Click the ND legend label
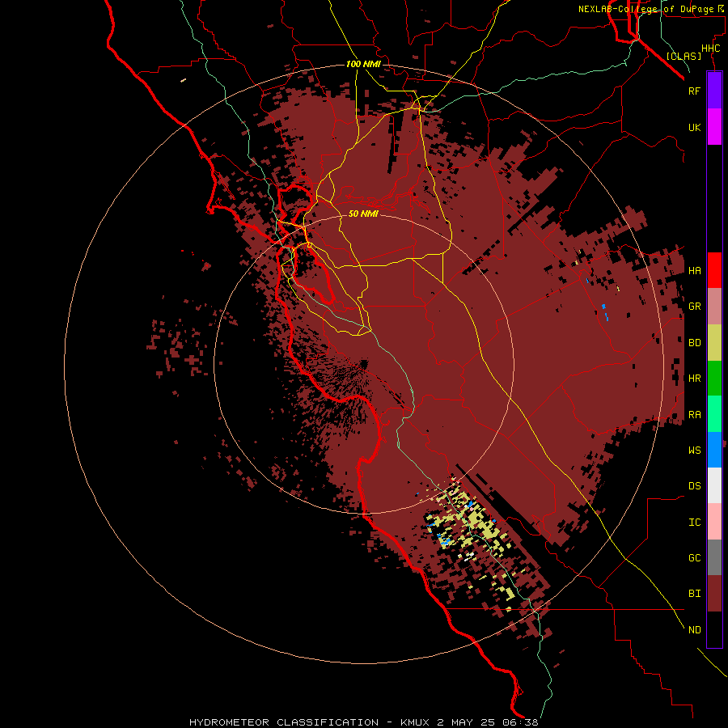Viewport: 728px width, 728px height. tap(694, 630)
